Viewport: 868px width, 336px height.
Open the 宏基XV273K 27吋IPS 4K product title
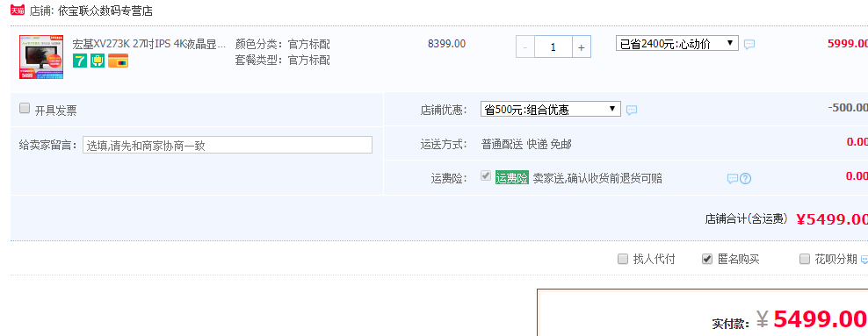(x=148, y=44)
